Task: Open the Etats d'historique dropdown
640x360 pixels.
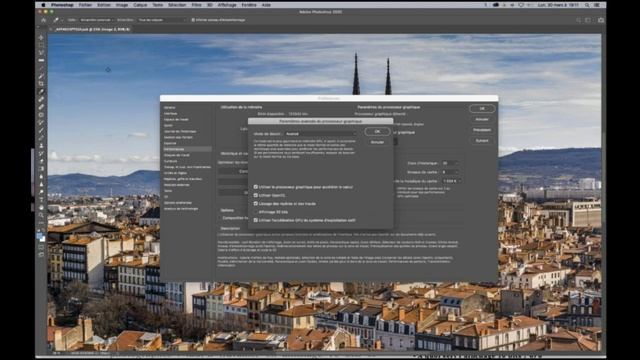Action: pos(450,163)
